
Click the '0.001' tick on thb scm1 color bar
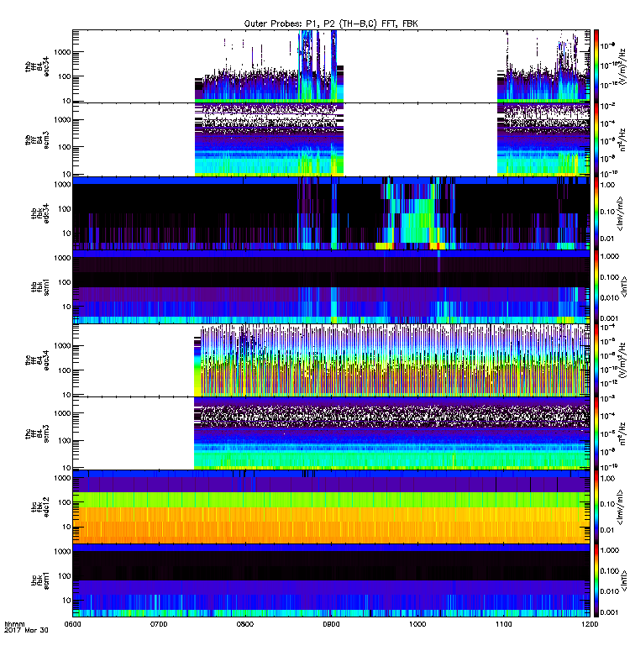point(610,318)
